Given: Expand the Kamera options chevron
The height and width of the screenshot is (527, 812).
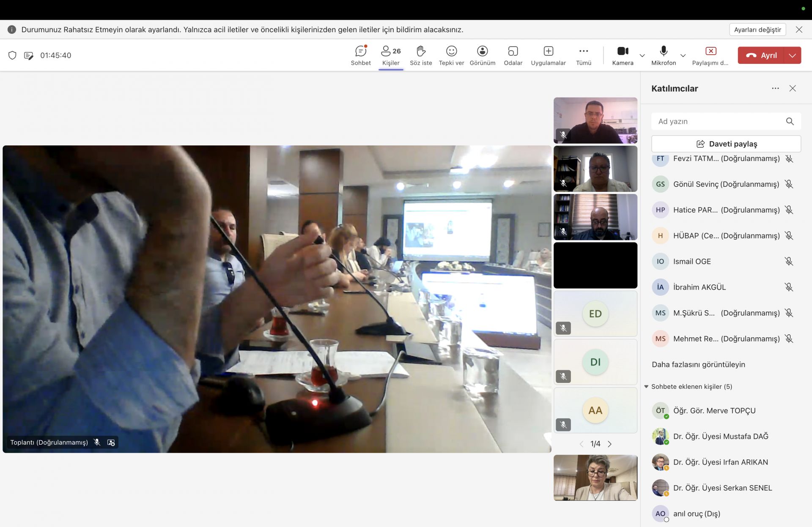Looking at the screenshot, I should (642, 55).
